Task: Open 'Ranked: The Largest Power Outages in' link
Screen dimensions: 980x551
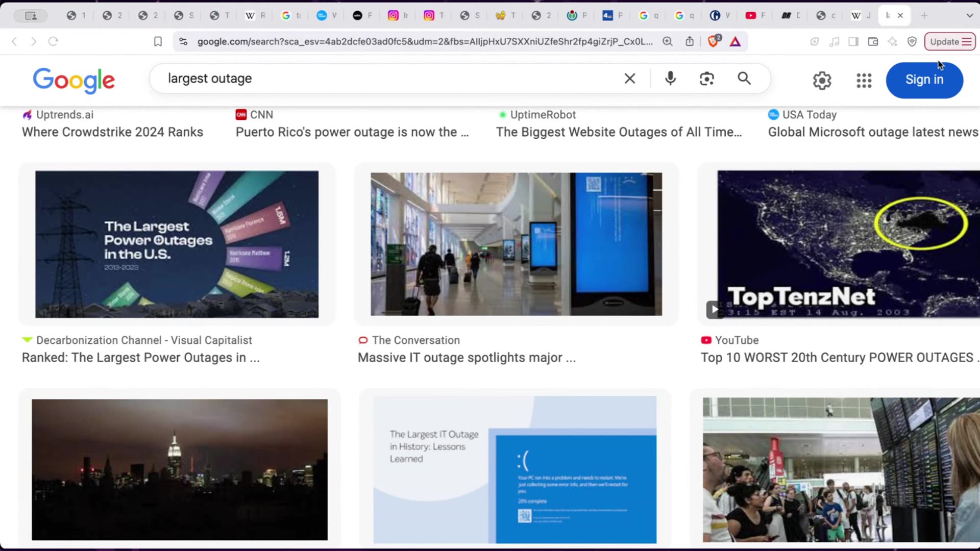Action: [x=141, y=358]
